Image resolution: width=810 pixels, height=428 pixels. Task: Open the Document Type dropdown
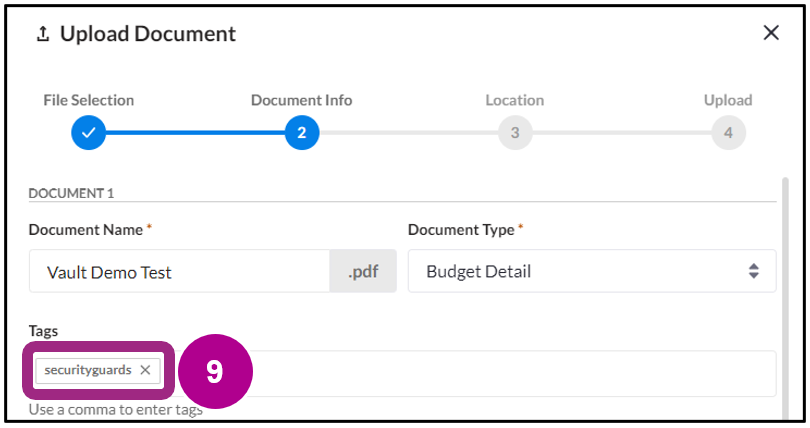(x=591, y=271)
